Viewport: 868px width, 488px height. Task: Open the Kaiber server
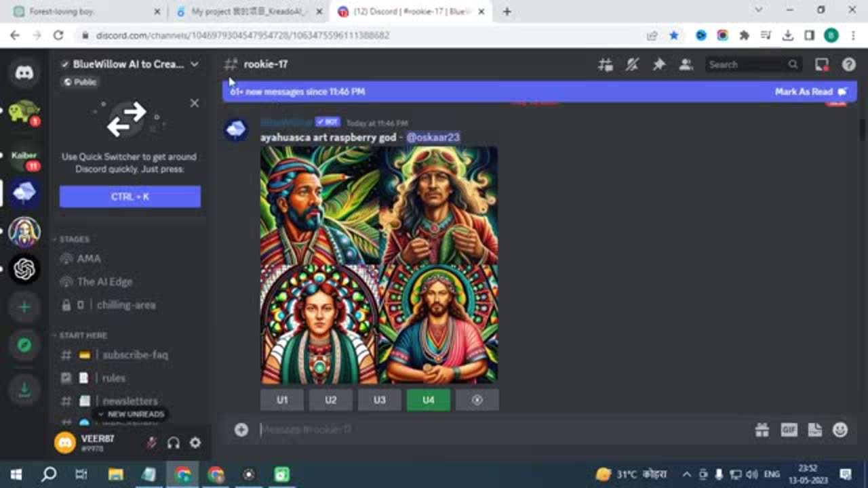(x=24, y=157)
